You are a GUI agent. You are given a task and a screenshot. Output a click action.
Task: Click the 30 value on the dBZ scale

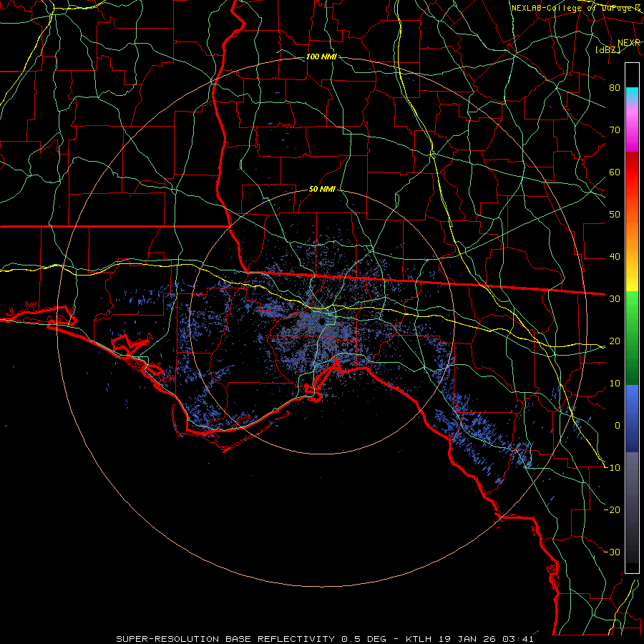[615, 299]
